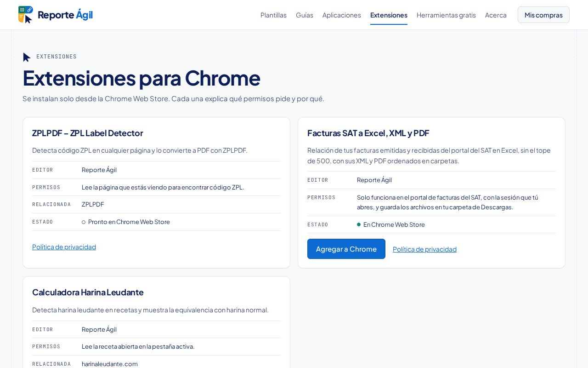Click 'Relación de tus facturas emitidas' description
The image size is (588, 368).
(429, 155)
